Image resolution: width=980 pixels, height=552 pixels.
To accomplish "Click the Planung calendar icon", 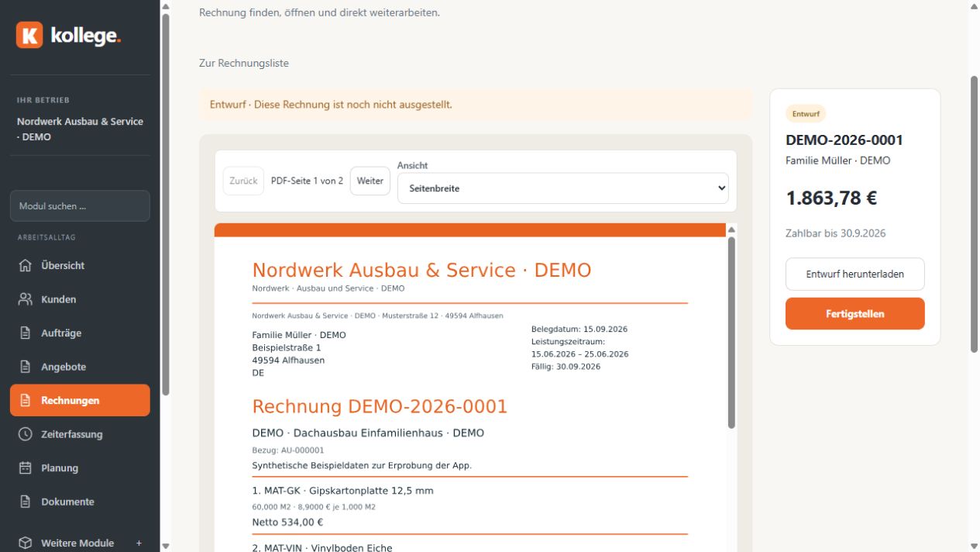I will coord(25,468).
